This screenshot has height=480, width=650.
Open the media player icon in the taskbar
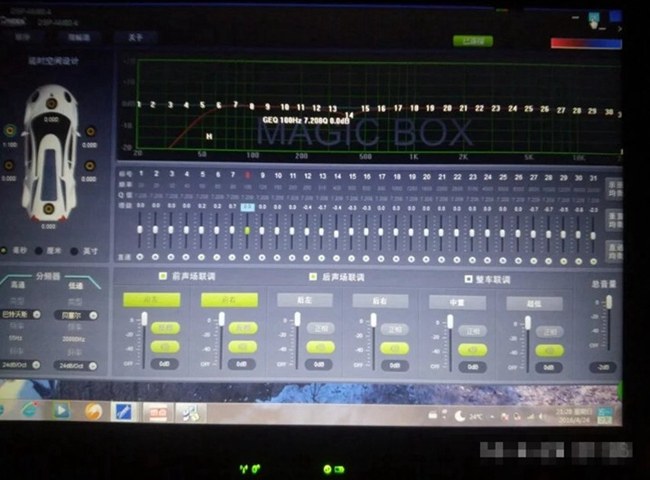(61, 410)
